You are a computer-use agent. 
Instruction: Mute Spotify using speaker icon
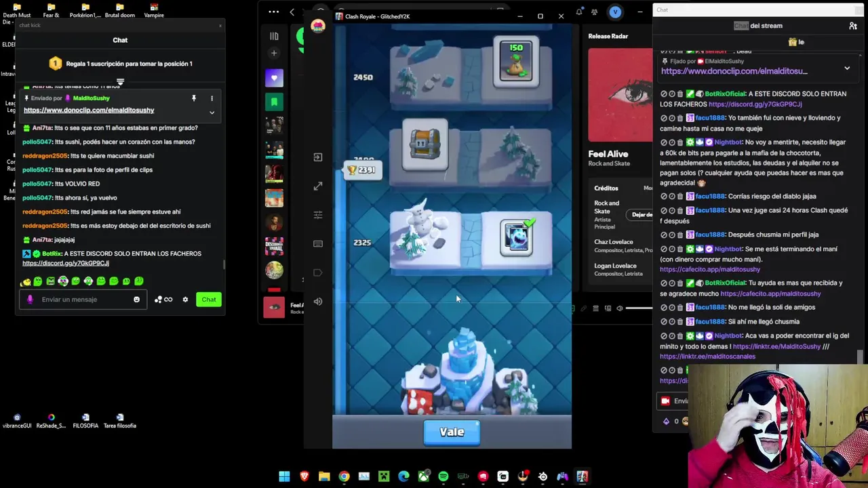(619, 308)
